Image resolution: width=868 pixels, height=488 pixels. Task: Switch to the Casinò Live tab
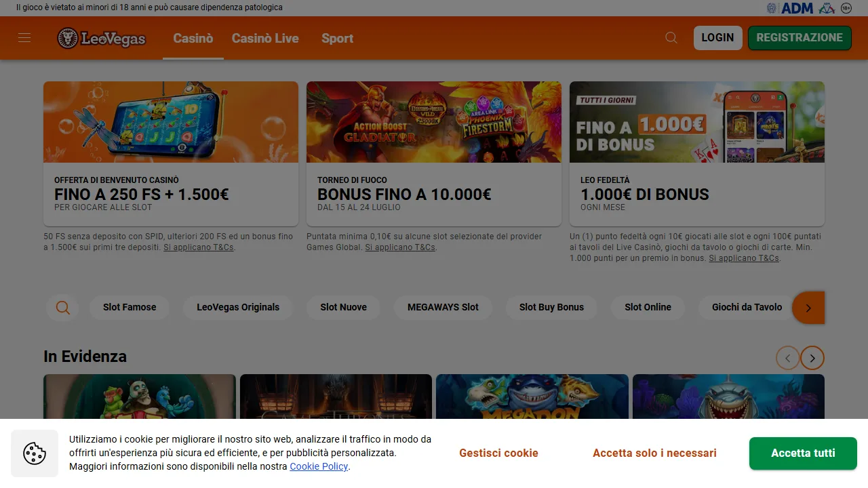265,39
